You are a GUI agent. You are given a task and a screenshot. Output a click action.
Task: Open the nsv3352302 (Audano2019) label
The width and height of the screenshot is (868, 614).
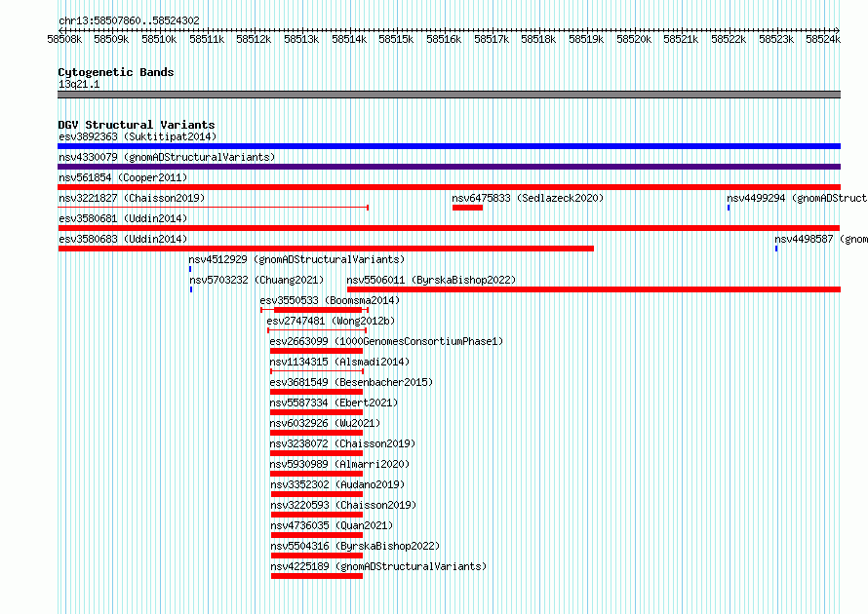tap(337, 484)
